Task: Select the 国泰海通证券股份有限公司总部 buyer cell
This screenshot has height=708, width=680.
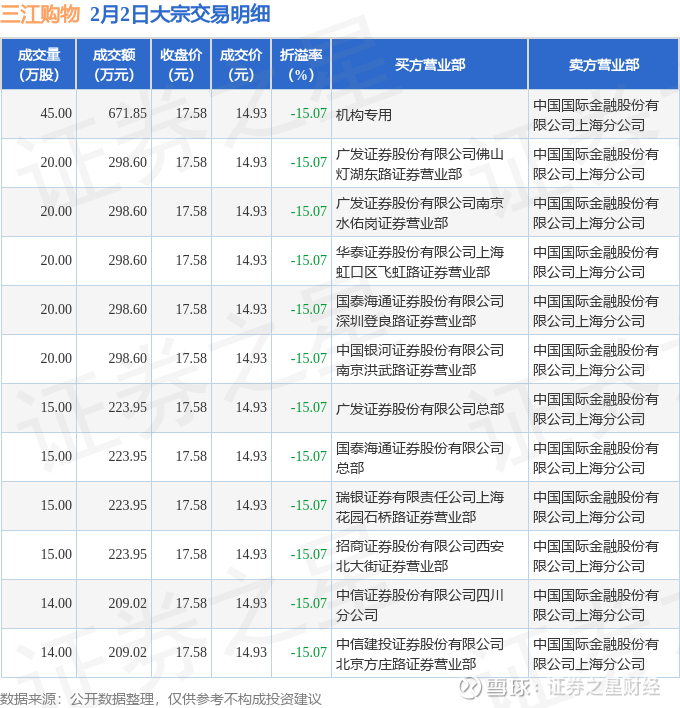Action: click(x=430, y=457)
